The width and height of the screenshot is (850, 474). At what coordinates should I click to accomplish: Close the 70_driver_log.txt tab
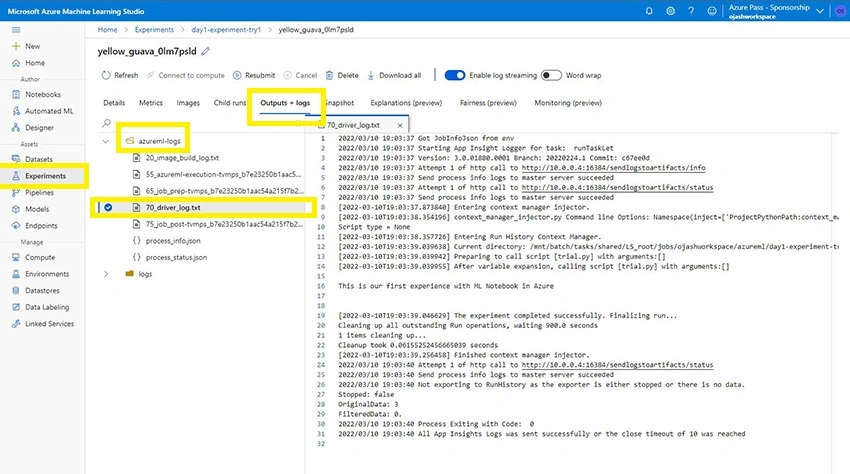click(x=400, y=125)
